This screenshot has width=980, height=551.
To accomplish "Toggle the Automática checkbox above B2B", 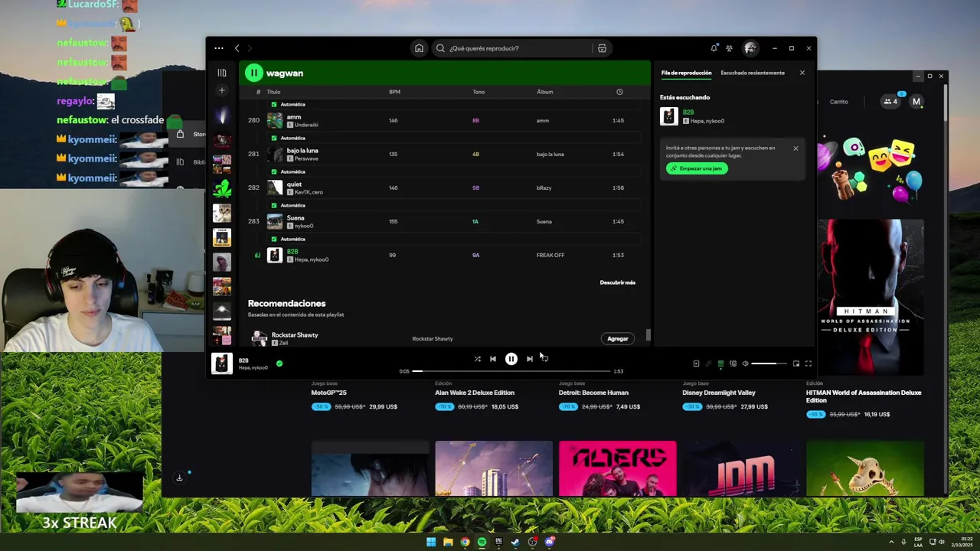I will 274,239.
